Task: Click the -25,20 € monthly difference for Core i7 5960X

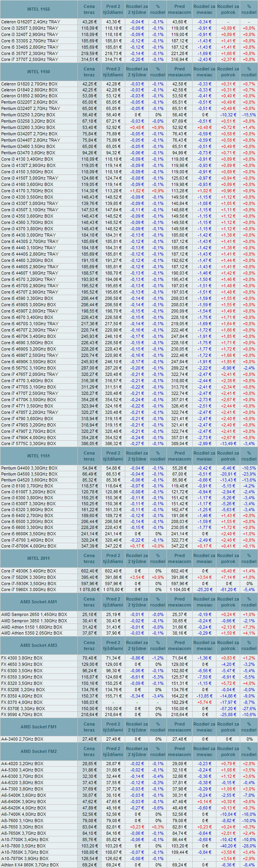Action: (x=204, y=589)
